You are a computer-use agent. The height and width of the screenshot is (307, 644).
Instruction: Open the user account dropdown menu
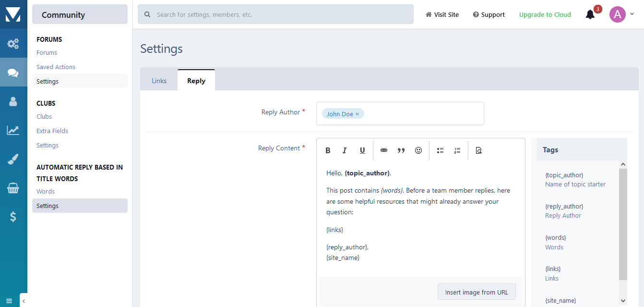point(621,14)
